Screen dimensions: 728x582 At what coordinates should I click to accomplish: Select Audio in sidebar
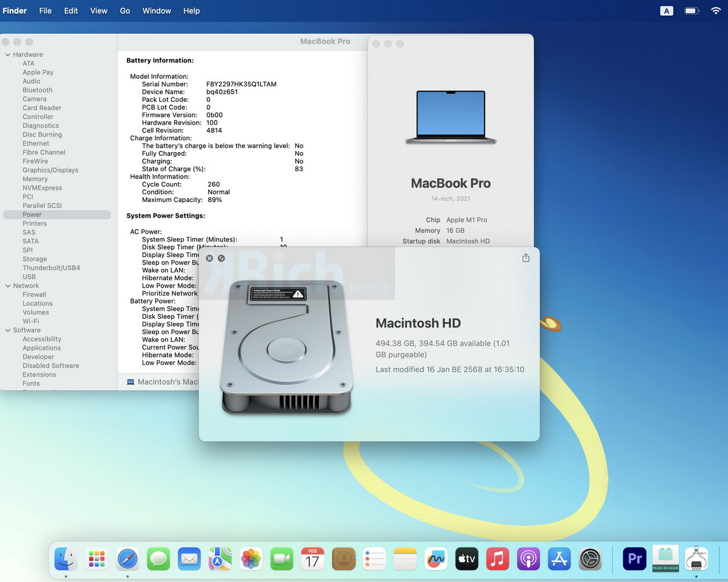point(31,81)
